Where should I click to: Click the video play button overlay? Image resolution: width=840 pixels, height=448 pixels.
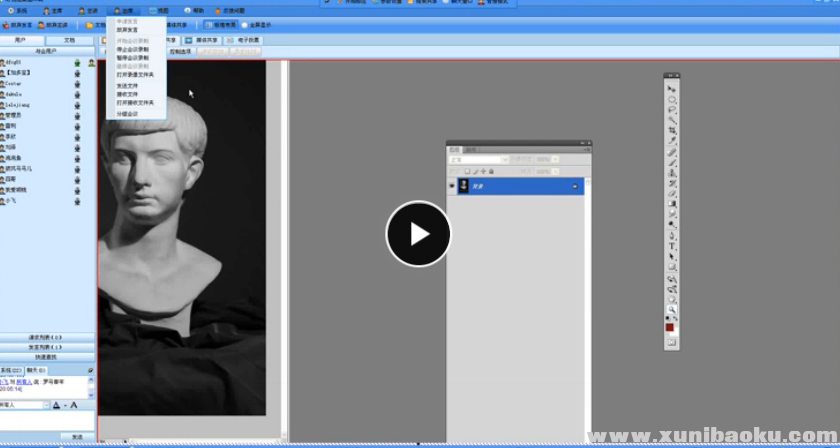tap(418, 234)
